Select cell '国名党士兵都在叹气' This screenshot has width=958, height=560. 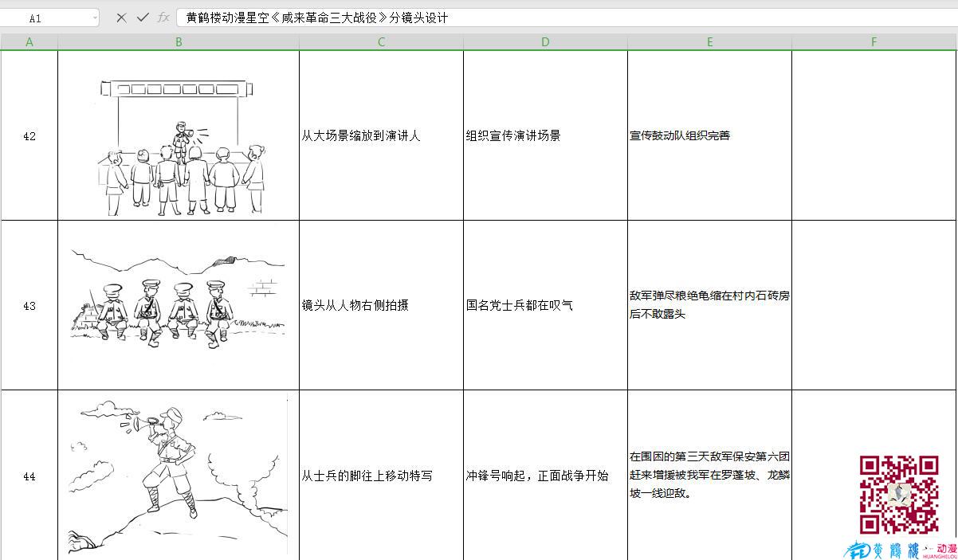click(x=545, y=305)
